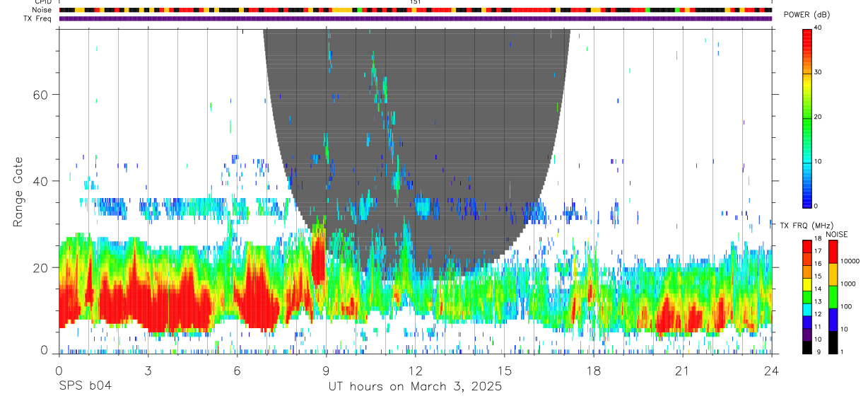This screenshot has width=868, height=401.
Task: Click the multicolored Noise strip above plot
Action: pyautogui.click(x=415, y=11)
